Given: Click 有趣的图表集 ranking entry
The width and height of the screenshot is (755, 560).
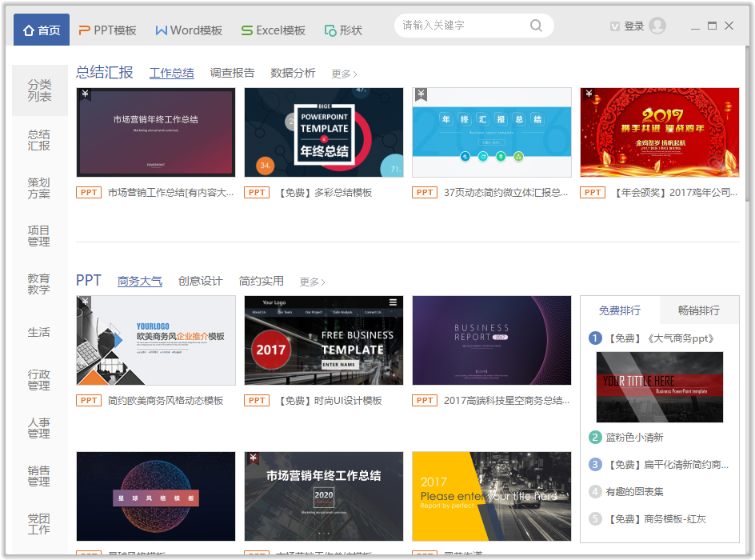Looking at the screenshot, I should pos(634,492).
